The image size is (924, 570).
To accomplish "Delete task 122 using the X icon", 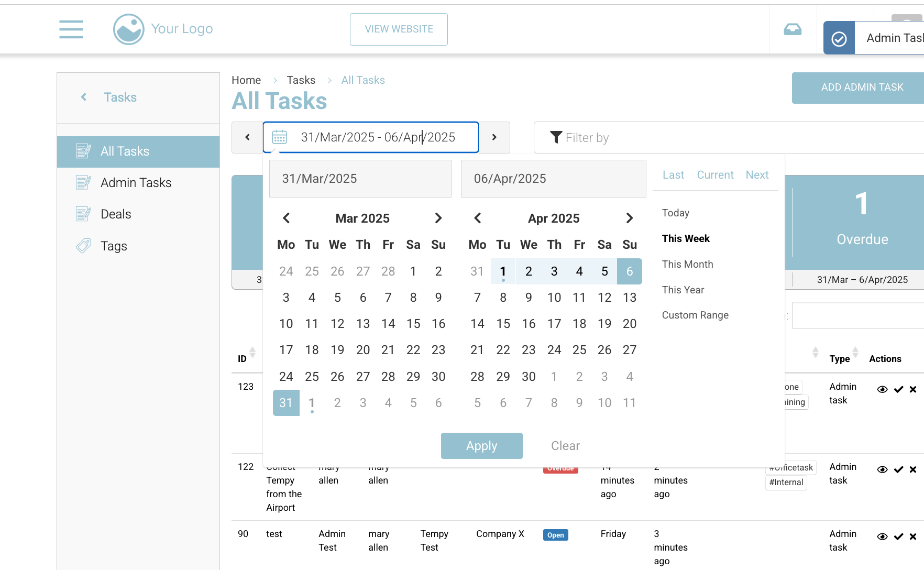I will [x=913, y=469].
